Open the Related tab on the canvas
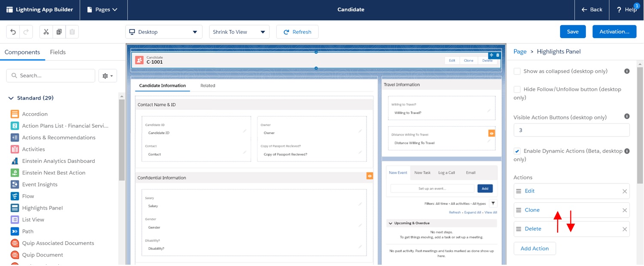 (208, 86)
